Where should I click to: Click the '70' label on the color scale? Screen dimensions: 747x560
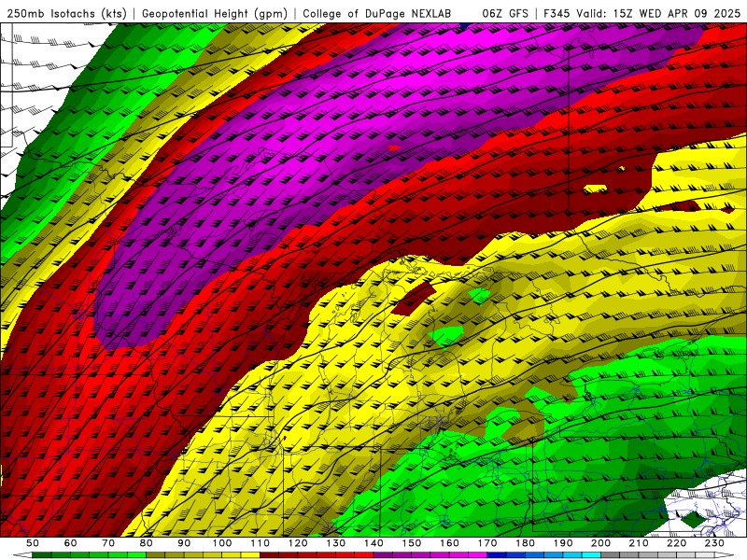click(108, 543)
